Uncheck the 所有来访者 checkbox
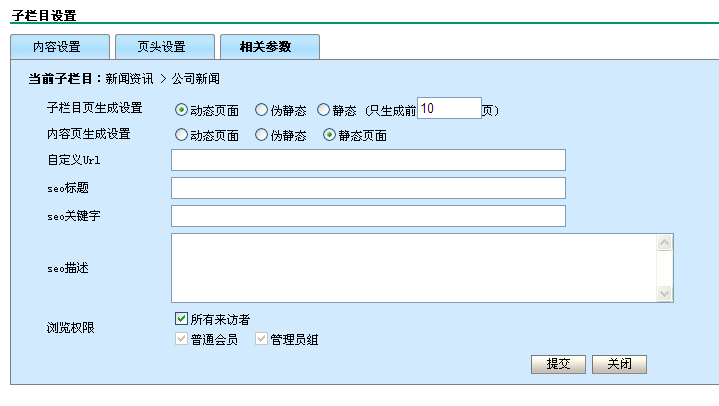The image size is (719, 406). [181, 319]
